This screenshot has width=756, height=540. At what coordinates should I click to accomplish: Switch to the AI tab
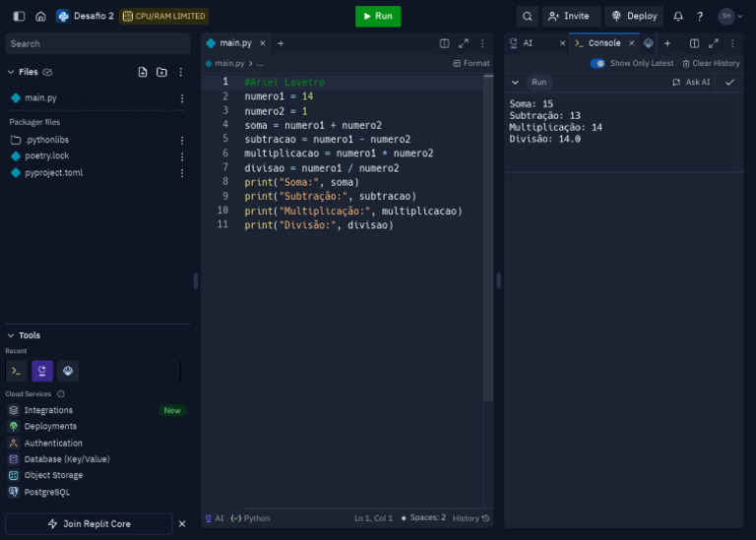pyautogui.click(x=528, y=43)
